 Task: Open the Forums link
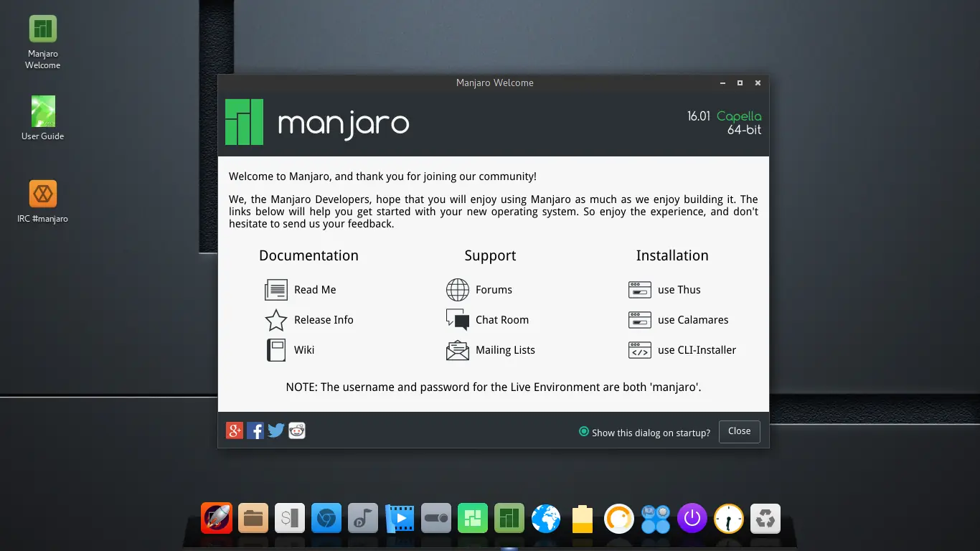(494, 290)
